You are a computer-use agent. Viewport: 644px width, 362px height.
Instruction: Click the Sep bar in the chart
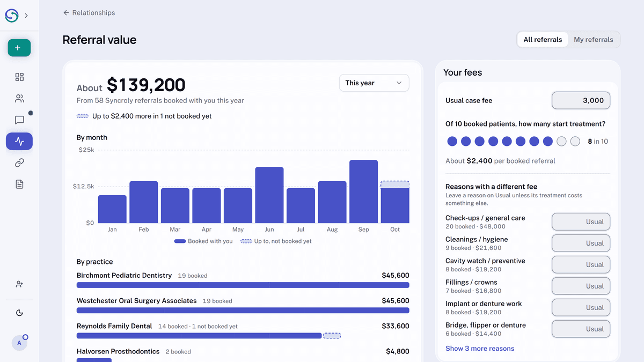[363, 191]
